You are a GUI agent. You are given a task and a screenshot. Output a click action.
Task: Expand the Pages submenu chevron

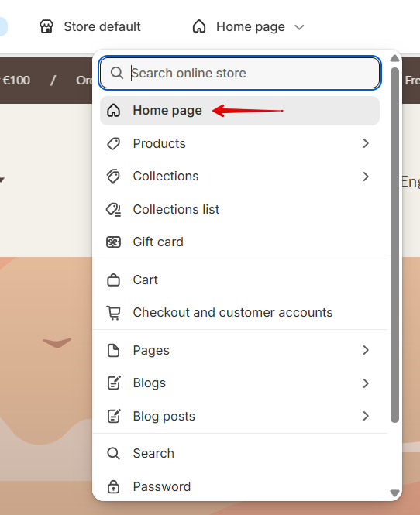[x=366, y=350]
